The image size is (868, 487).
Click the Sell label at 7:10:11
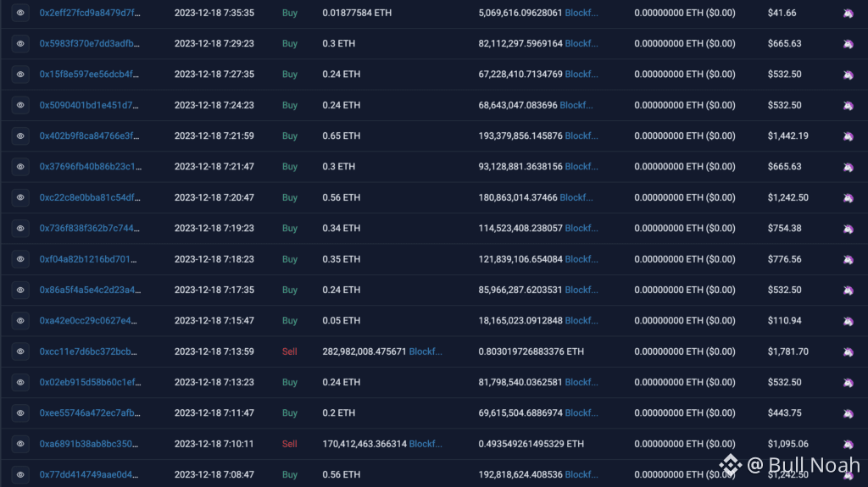click(x=290, y=444)
